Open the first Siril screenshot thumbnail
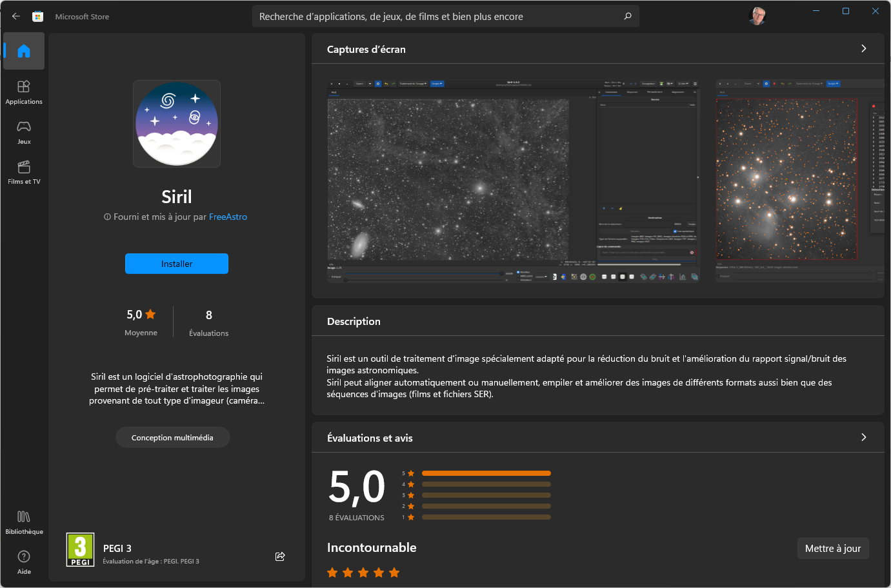The image size is (891, 588). point(514,181)
